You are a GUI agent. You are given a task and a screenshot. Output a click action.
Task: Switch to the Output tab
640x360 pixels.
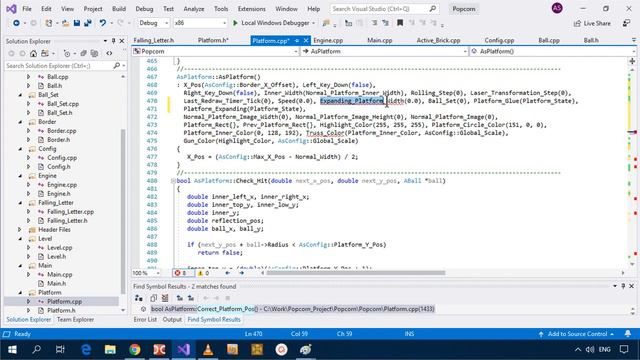tap(172, 320)
